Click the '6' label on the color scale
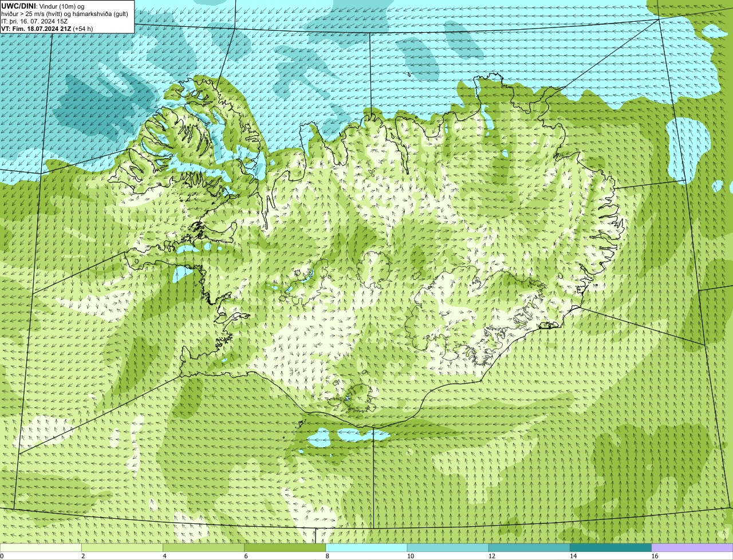733x560 pixels. click(x=246, y=556)
